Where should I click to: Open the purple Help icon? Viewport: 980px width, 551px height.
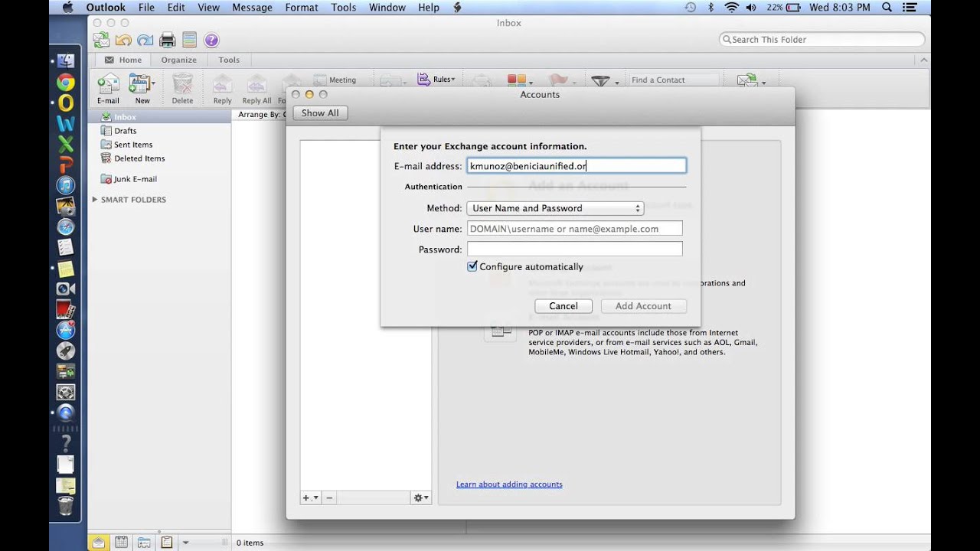click(212, 40)
